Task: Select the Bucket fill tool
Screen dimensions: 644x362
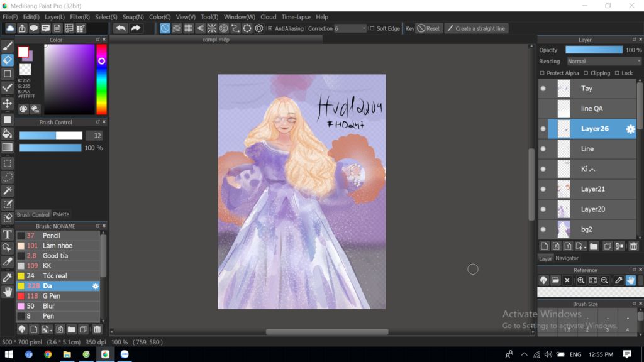Action: (x=8, y=133)
